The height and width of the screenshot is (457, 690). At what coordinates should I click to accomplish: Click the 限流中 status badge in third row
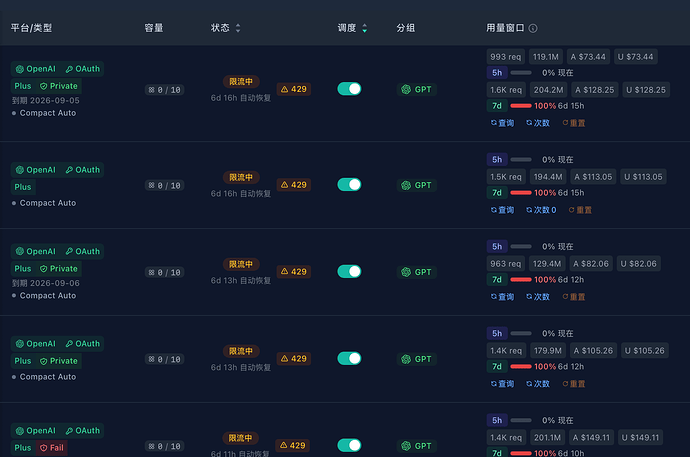coord(241,264)
